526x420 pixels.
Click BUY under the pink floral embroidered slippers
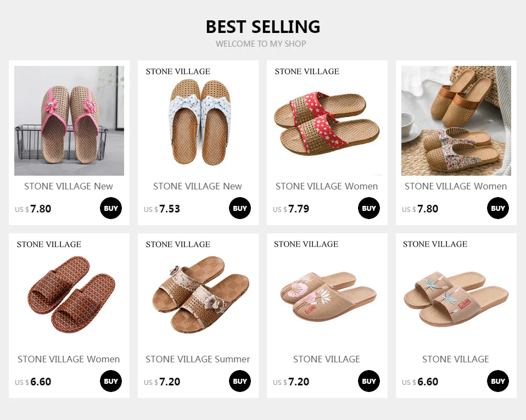click(369, 382)
